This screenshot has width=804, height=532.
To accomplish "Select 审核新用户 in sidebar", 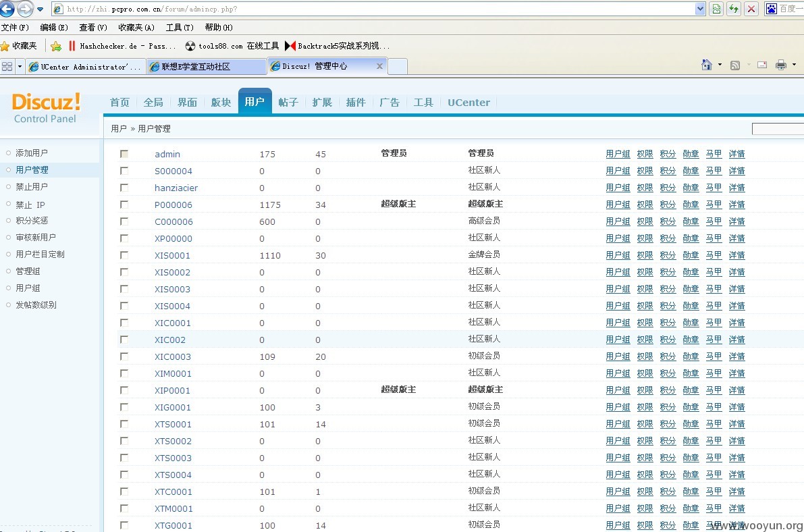I will 36,237.
